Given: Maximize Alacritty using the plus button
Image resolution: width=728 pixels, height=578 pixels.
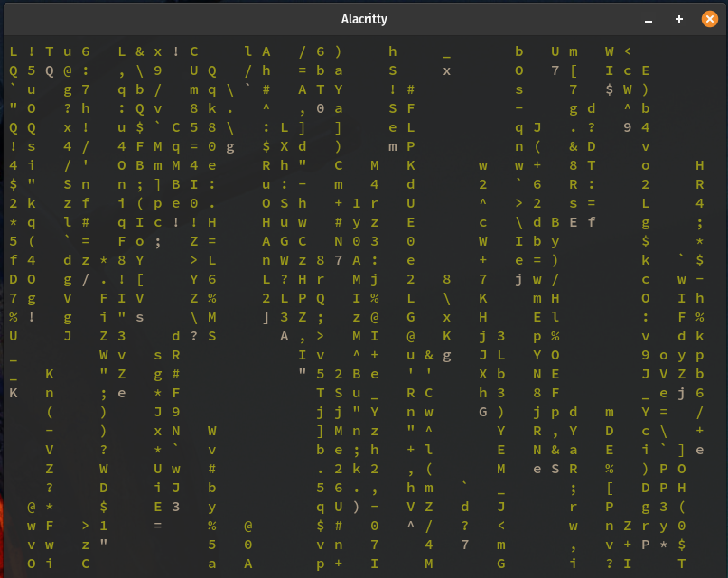Looking at the screenshot, I should [677, 18].
